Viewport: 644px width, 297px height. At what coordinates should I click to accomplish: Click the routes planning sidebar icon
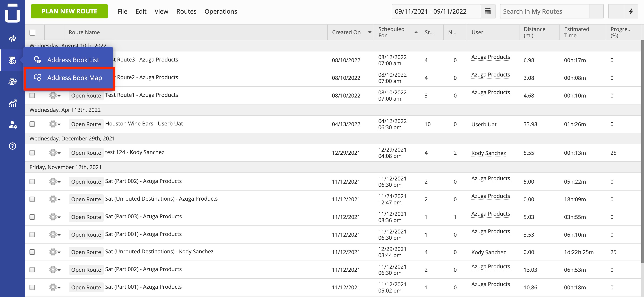point(13,38)
